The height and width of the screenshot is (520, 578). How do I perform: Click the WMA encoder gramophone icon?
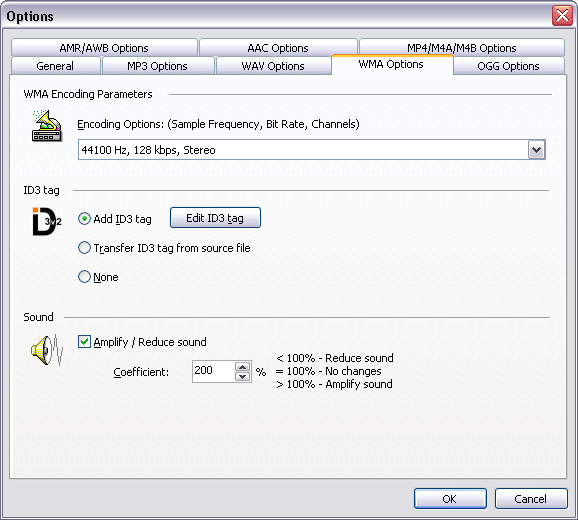[x=47, y=126]
